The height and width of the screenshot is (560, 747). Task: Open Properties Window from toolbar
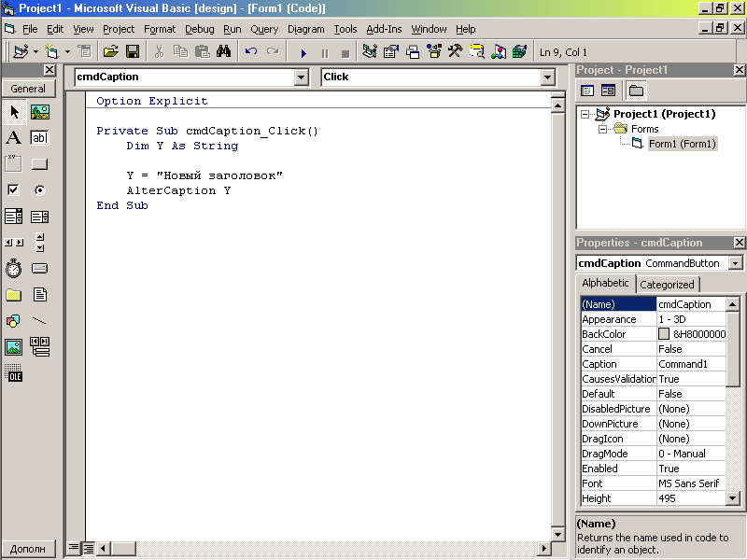pyautogui.click(x=391, y=51)
